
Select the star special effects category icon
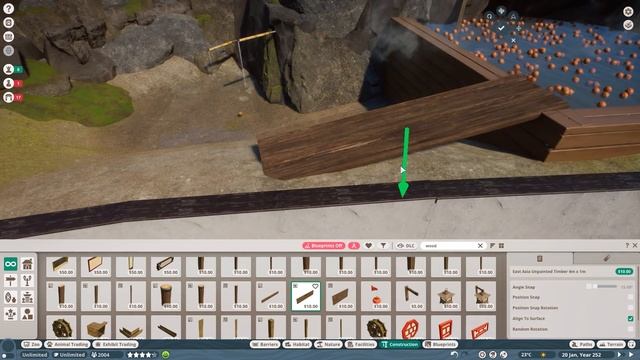(x=11, y=314)
